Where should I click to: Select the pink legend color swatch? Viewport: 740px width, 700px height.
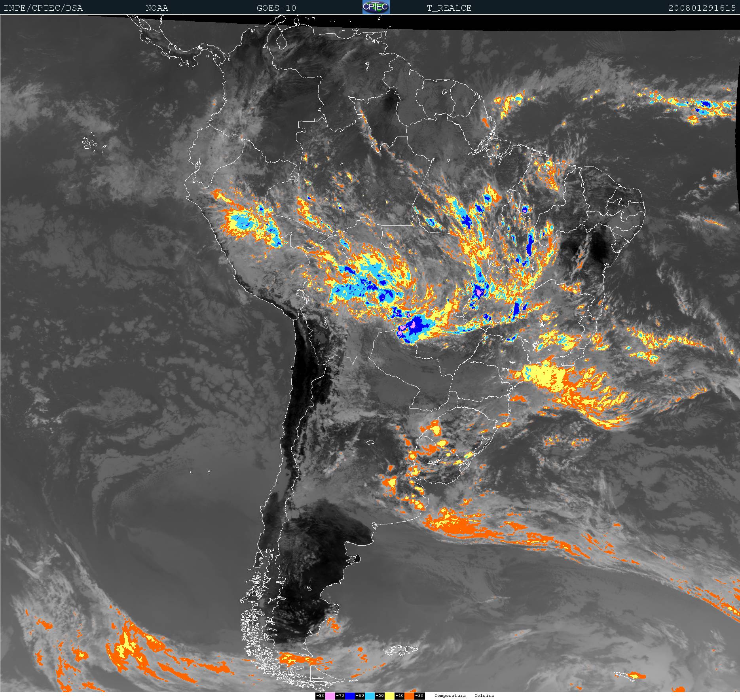tap(330, 696)
